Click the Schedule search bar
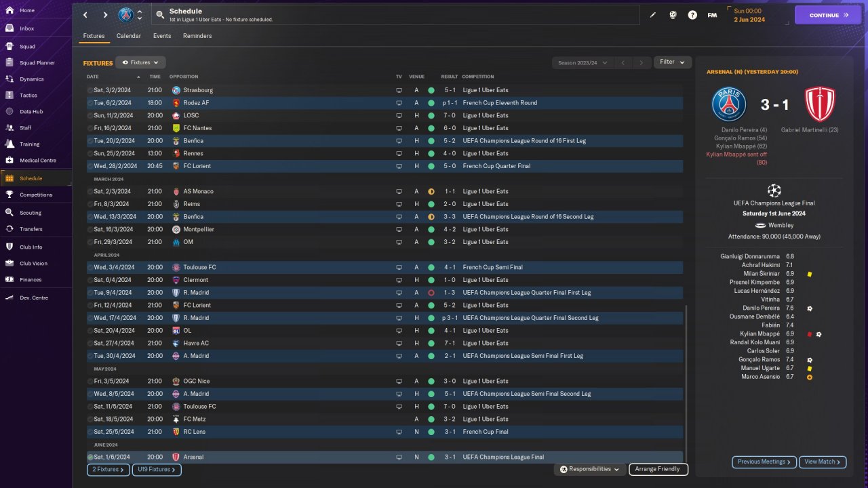Image resolution: width=868 pixels, height=488 pixels. [396, 15]
